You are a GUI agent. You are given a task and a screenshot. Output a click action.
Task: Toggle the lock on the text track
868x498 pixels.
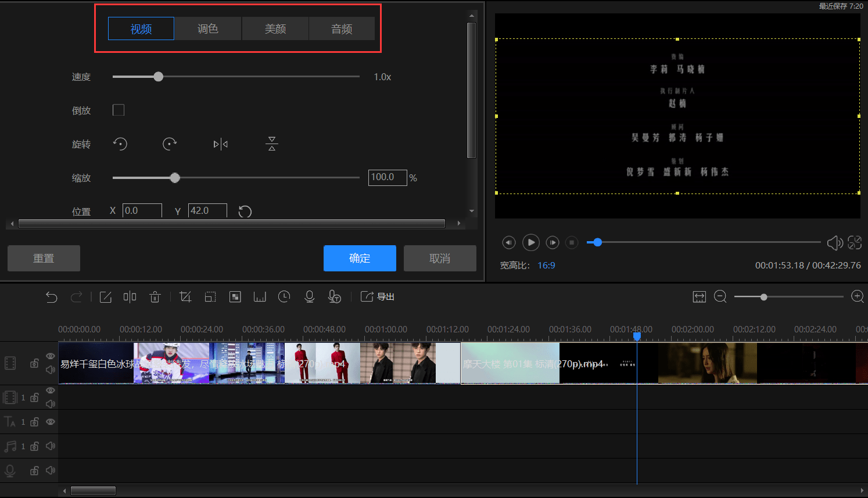[x=34, y=422]
